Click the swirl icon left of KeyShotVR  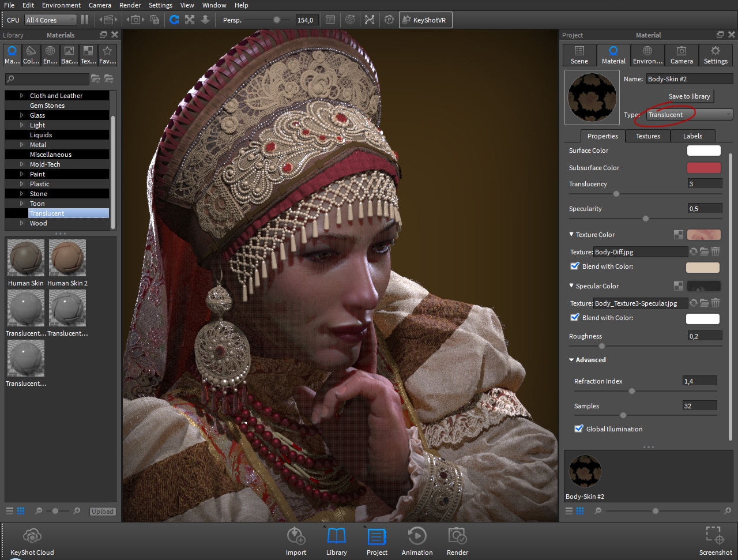point(389,20)
